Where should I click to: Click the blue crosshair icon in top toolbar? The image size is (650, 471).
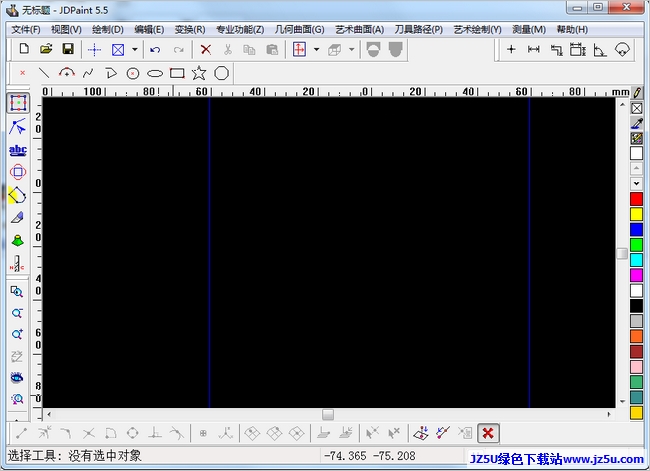[95, 50]
